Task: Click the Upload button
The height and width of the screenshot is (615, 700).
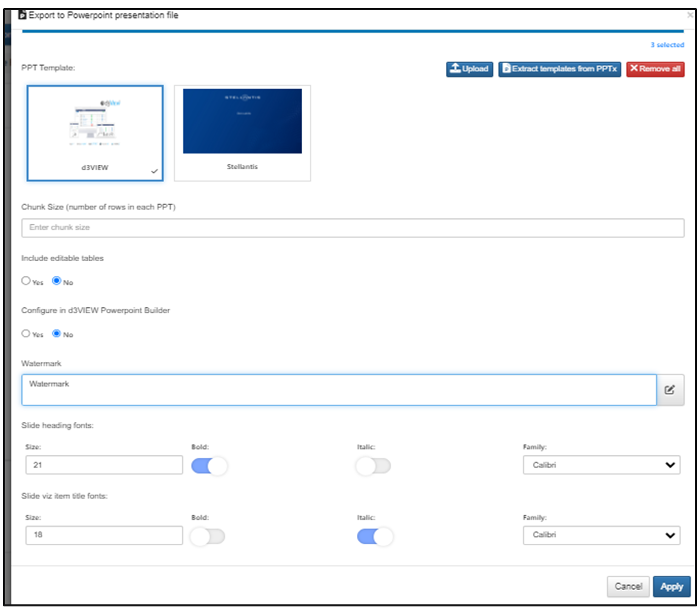Action: click(x=470, y=69)
